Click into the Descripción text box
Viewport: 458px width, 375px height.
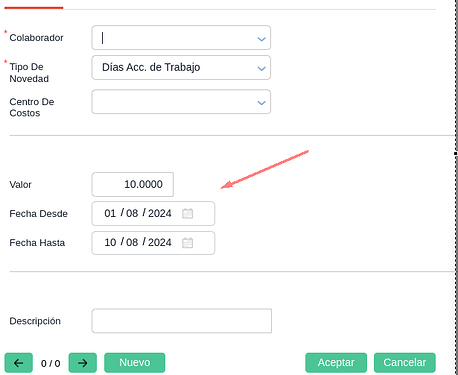[x=182, y=321]
